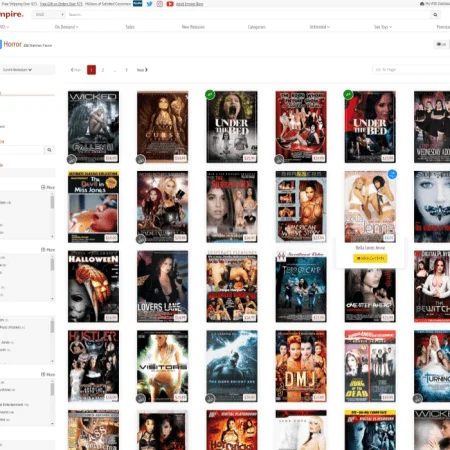Expand the Unlimited menu
450x450 pixels.
pyautogui.click(x=320, y=27)
